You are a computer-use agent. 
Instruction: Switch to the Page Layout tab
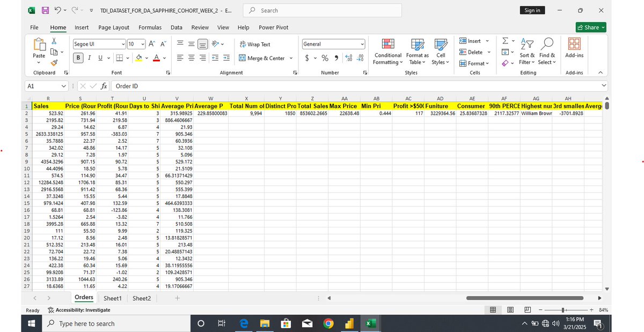[x=114, y=27]
